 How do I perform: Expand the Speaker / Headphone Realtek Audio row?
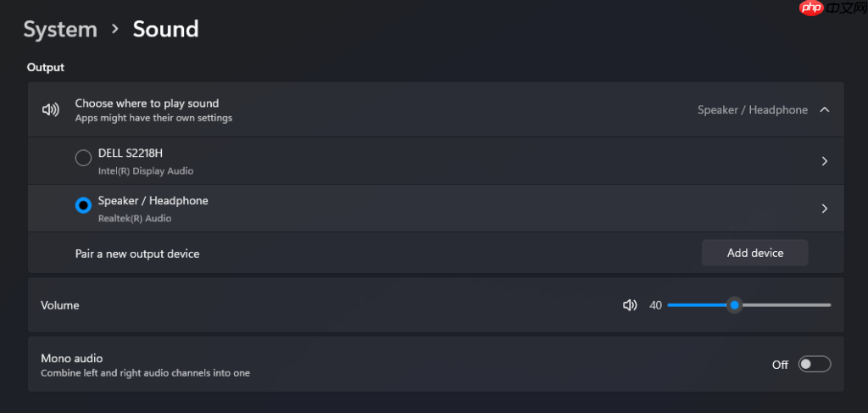436,208
